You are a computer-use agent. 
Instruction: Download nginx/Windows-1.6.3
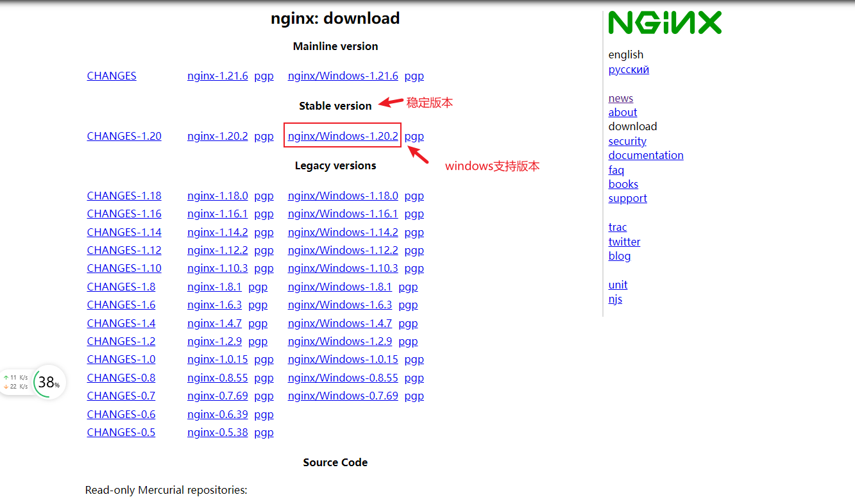pos(340,305)
